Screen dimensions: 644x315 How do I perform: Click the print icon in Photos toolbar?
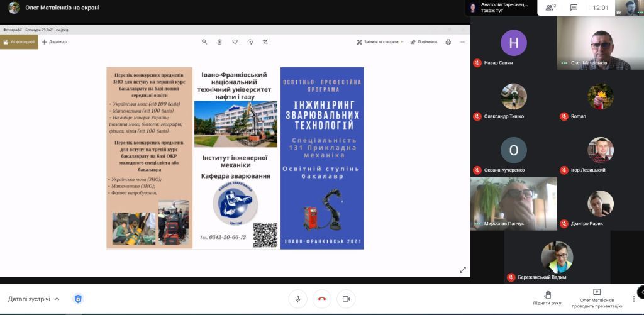(448, 42)
